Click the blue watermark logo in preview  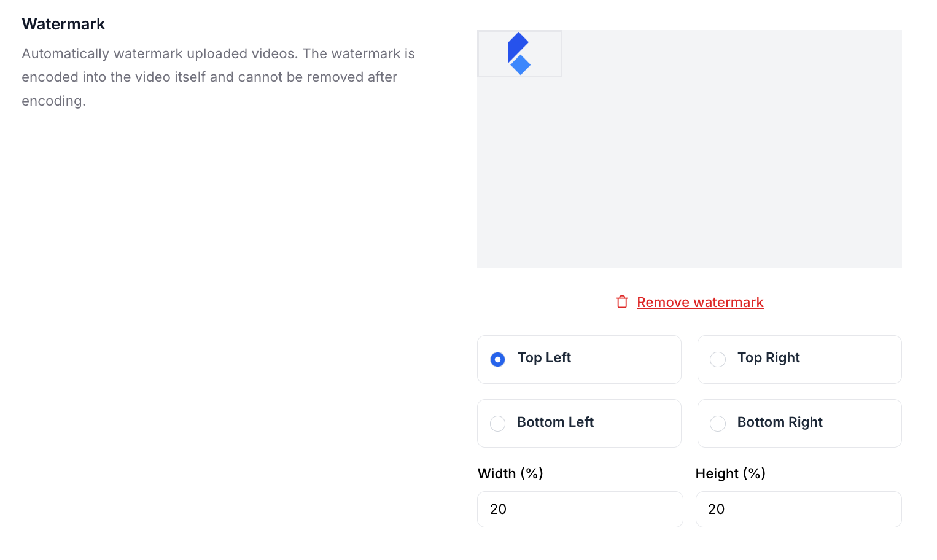coord(519,53)
